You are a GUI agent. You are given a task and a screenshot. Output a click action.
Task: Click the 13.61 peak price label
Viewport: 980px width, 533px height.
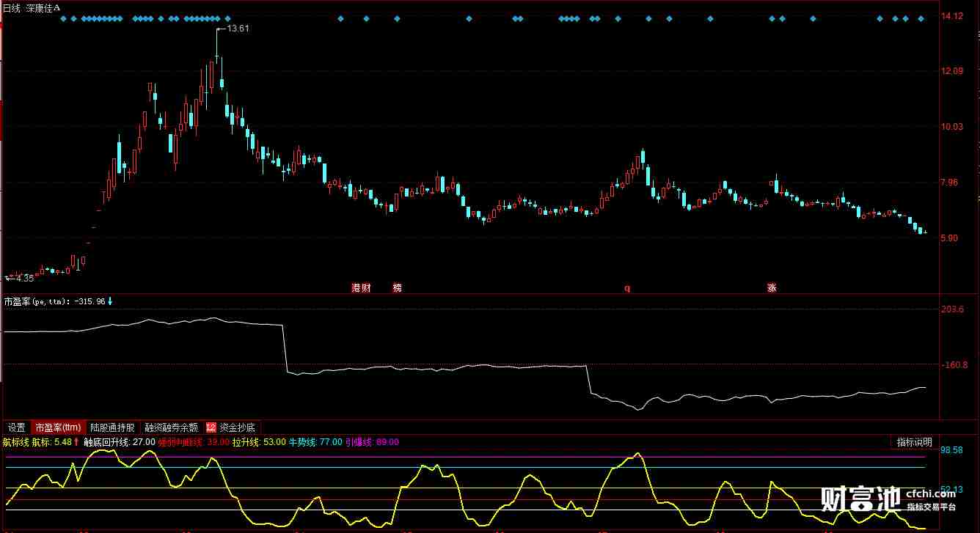click(x=238, y=29)
